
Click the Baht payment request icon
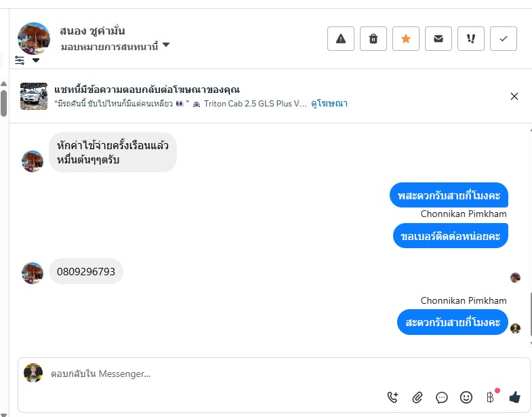[x=490, y=397]
